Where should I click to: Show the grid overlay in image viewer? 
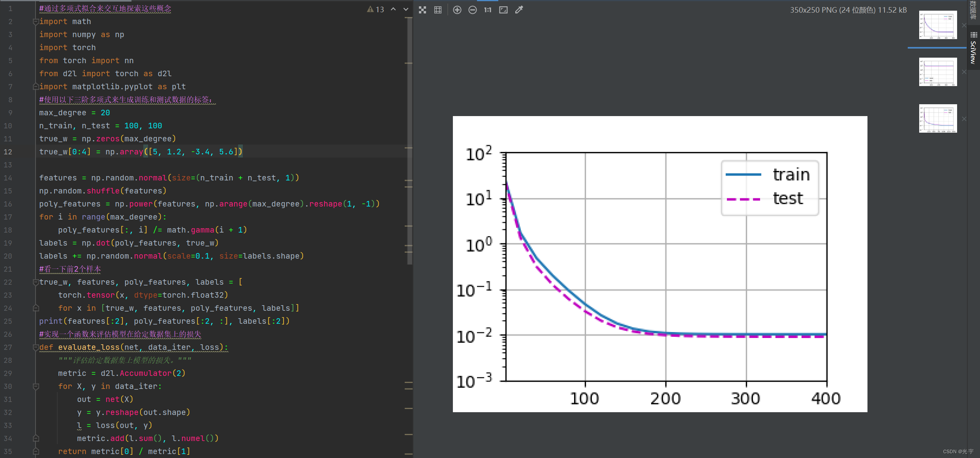(x=438, y=10)
